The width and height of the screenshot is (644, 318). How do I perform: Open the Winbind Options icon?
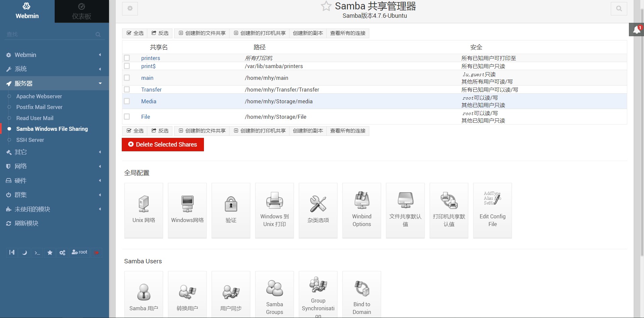362,210
